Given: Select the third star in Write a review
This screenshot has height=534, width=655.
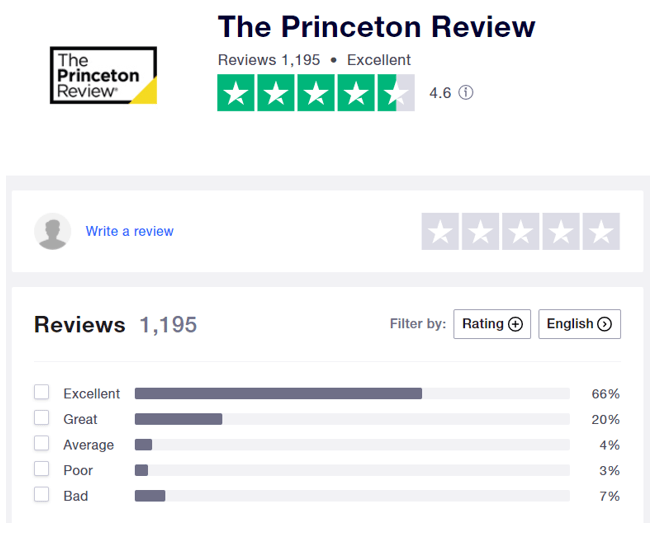Looking at the screenshot, I should (x=520, y=231).
